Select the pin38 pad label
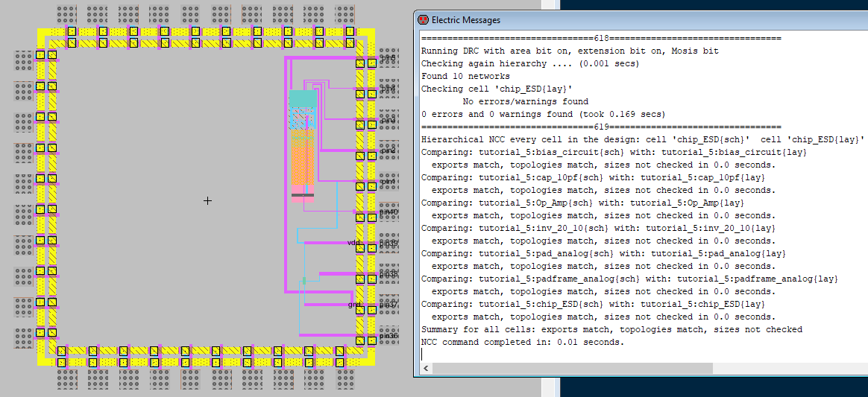The width and height of the screenshot is (868, 397). (x=389, y=274)
